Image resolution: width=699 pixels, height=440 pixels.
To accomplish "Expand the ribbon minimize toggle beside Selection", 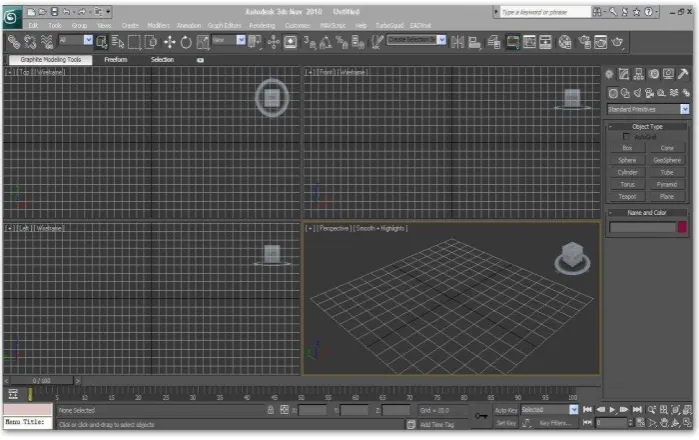I will [x=200, y=60].
